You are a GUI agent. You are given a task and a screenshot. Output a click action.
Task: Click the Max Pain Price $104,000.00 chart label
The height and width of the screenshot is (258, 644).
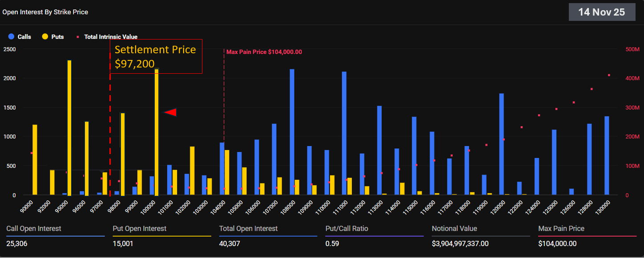click(264, 52)
